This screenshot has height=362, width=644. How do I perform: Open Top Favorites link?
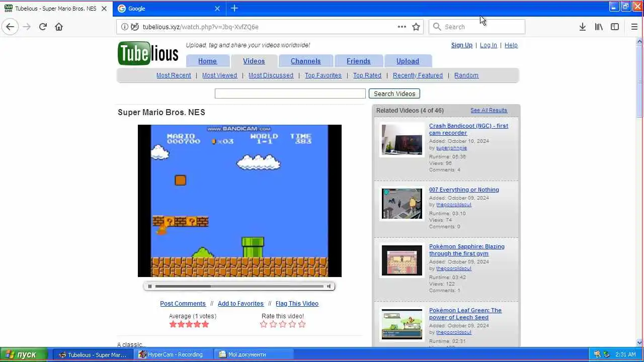323,75
